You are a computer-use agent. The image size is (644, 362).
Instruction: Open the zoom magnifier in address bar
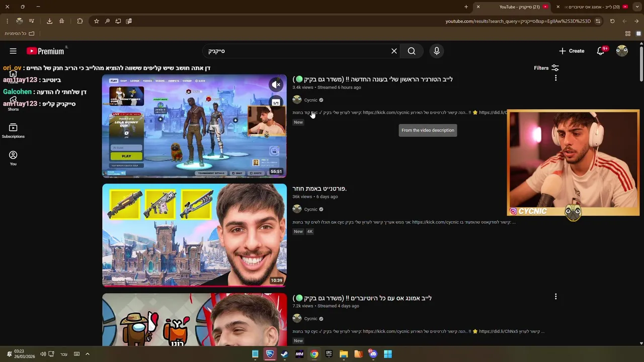[107, 21]
